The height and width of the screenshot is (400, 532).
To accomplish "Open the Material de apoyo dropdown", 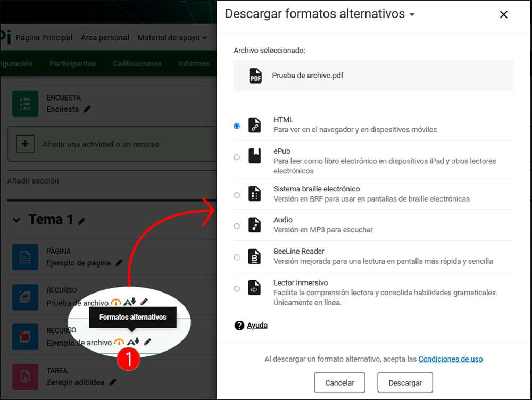I will click(x=171, y=37).
